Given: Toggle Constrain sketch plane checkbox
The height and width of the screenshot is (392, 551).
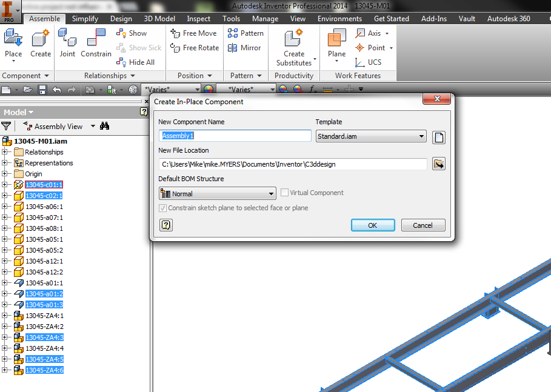Looking at the screenshot, I should [x=162, y=208].
